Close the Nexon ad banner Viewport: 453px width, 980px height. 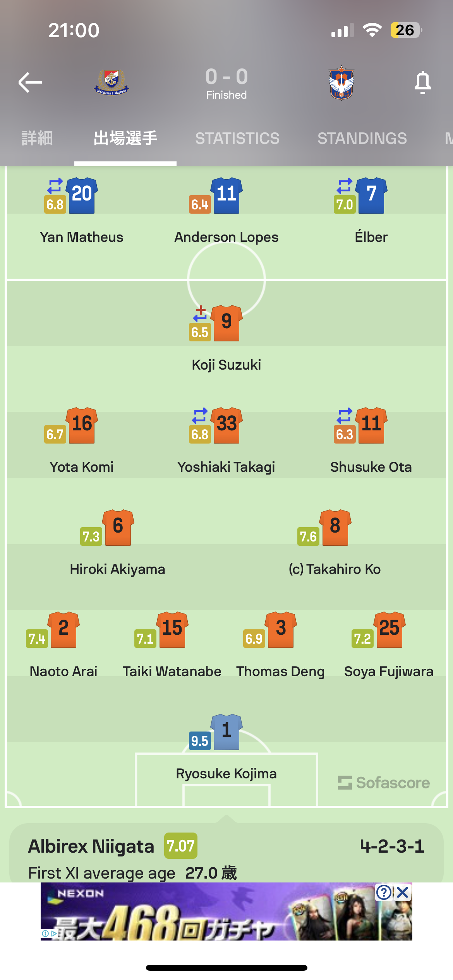pos(403,893)
